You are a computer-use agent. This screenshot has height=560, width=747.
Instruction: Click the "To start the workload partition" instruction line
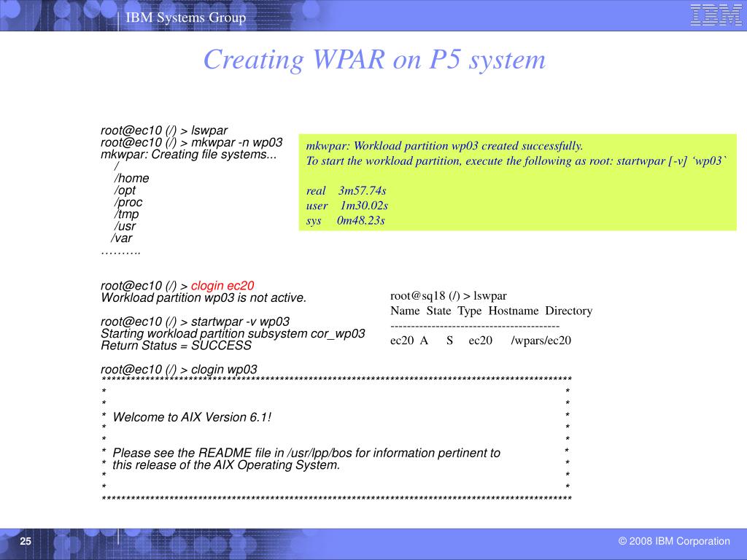516,160
